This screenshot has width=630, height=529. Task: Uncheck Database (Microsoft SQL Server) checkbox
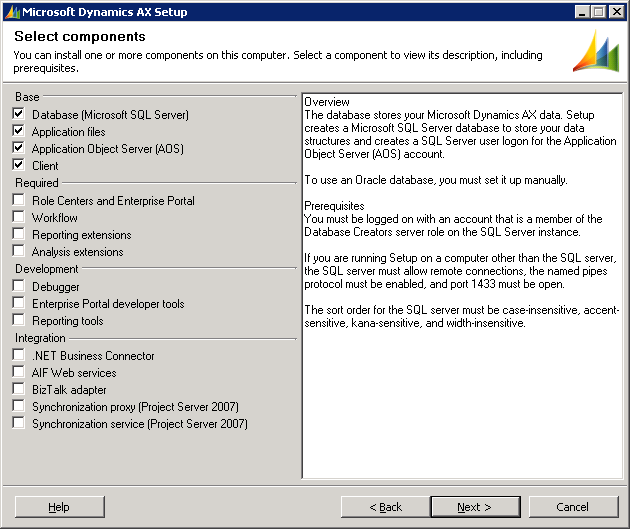click(x=19, y=115)
